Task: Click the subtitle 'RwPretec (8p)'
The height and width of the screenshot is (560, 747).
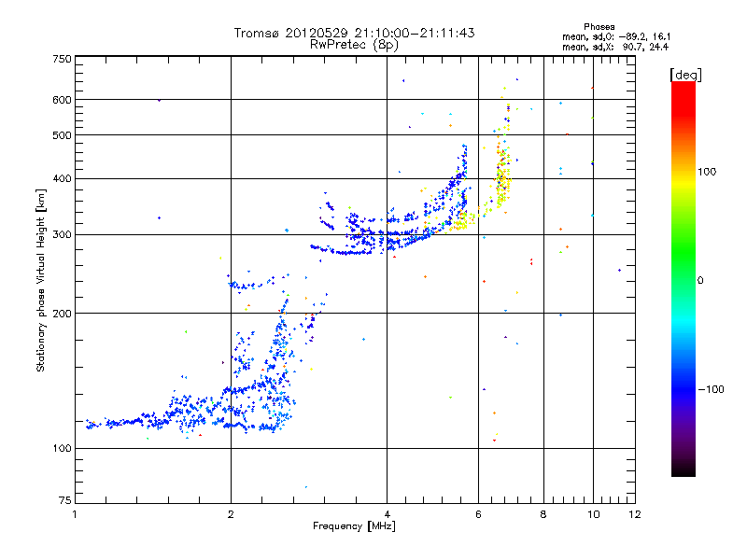Action: click(x=354, y=45)
